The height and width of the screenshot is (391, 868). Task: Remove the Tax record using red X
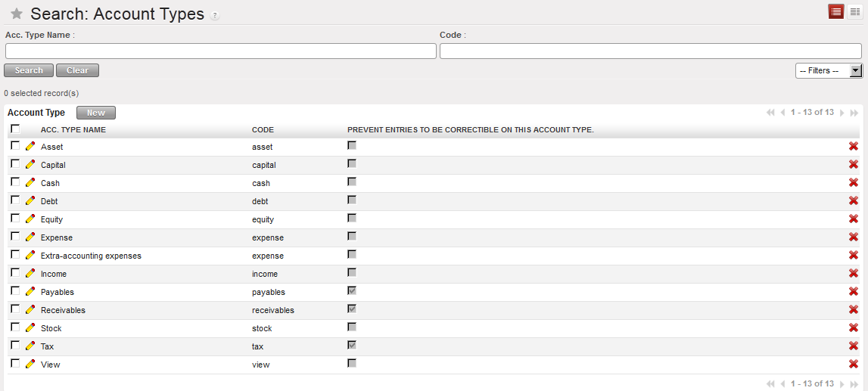854,346
